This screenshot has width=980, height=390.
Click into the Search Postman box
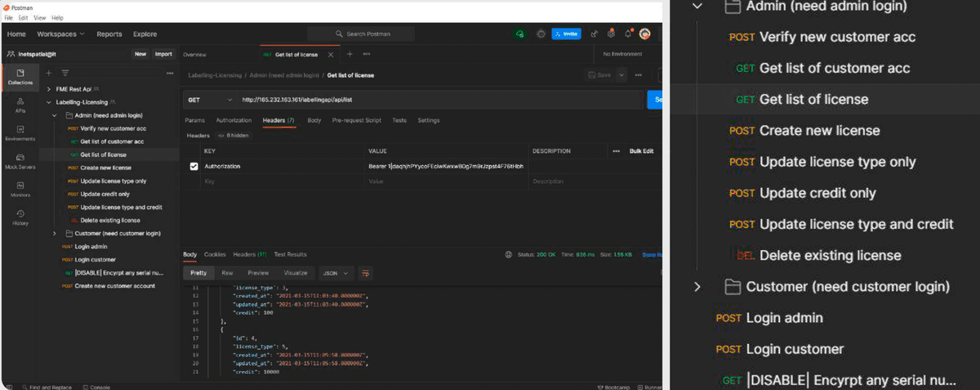[361, 34]
